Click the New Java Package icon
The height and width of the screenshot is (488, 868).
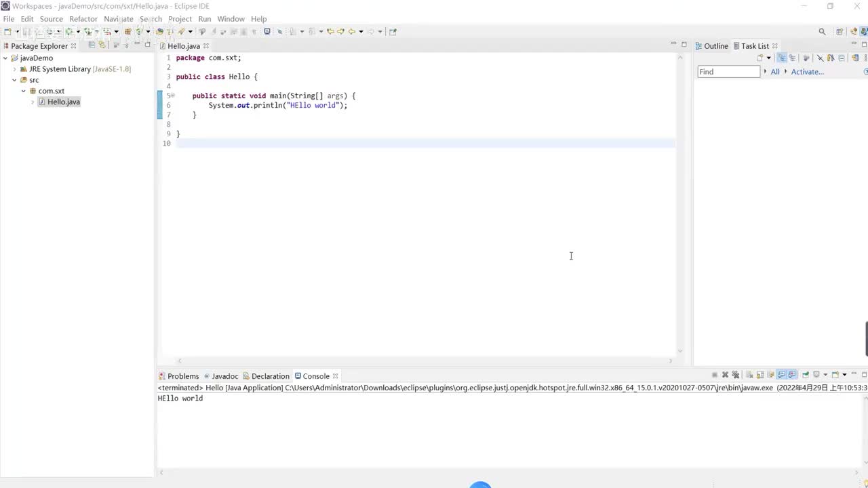point(127,31)
